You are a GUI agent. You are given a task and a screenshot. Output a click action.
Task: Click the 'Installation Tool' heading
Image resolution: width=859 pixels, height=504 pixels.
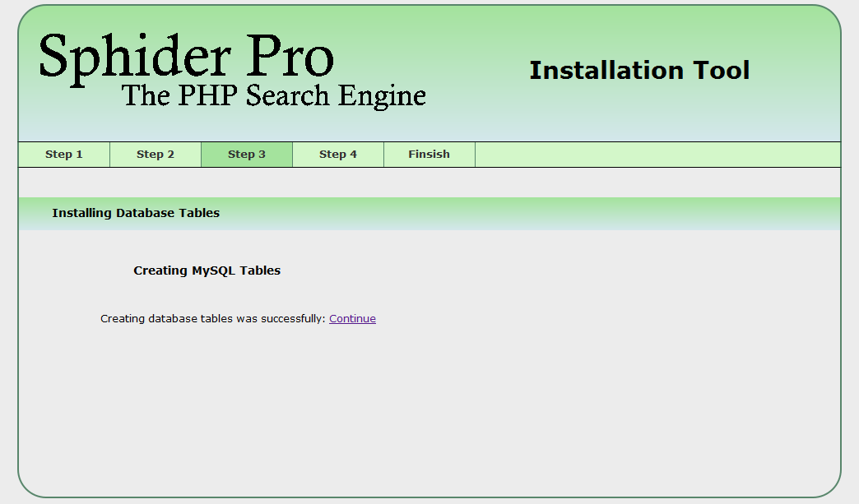pyautogui.click(x=639, y=71)
